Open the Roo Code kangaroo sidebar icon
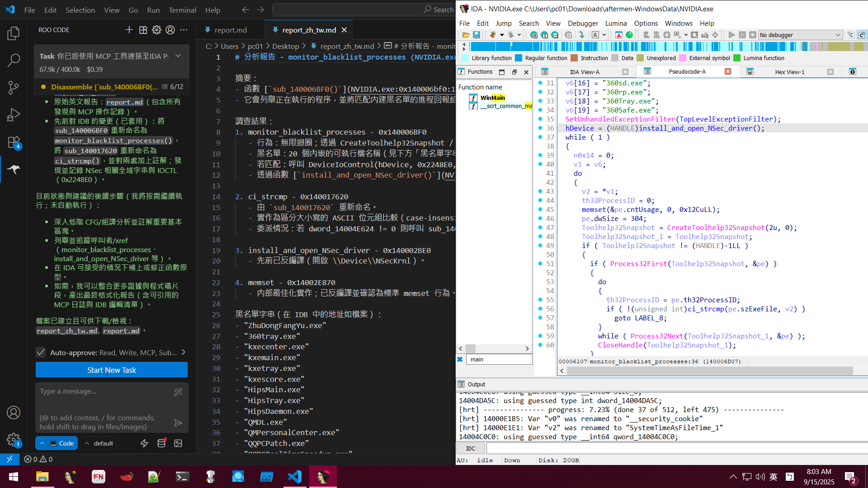This screenshot has height=488, width=868. (x=14, y=169)
